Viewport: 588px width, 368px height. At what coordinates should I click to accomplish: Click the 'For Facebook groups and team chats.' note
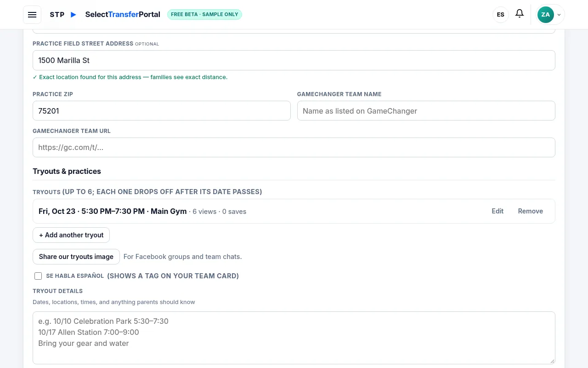pyautogui.click(x=183, y=257)
